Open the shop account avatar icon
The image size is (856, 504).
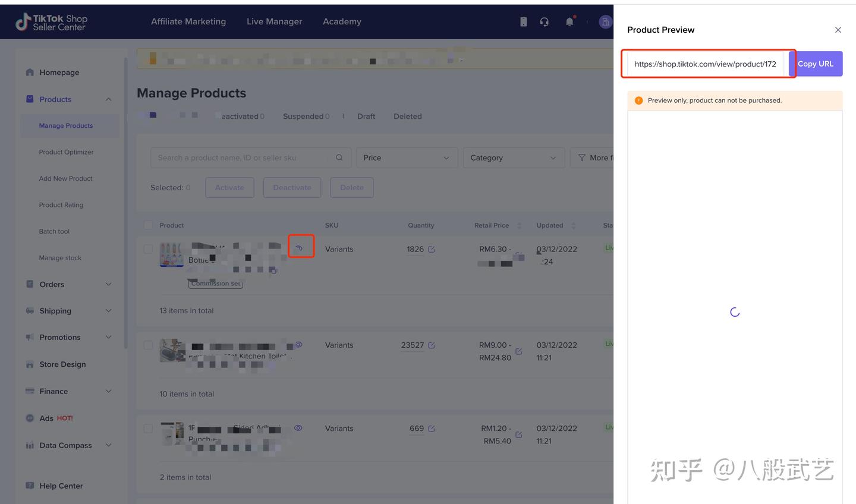click(x=605, y=22)
